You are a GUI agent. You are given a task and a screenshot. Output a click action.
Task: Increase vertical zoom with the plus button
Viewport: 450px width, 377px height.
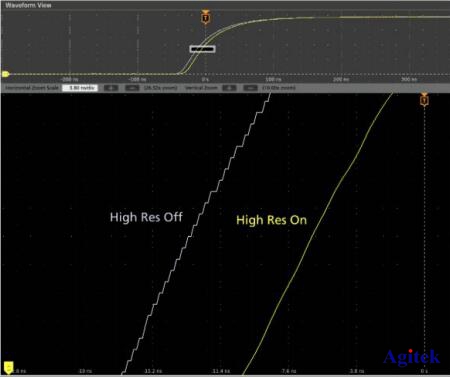point(229,88)
